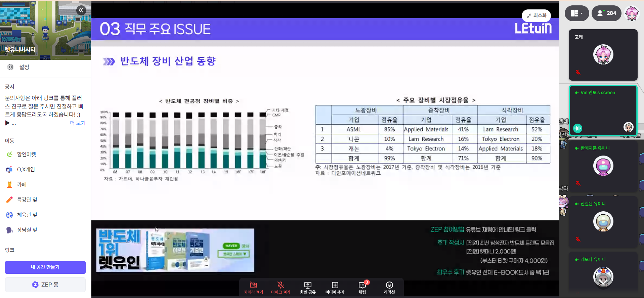Click muted mic icon on 판매지존 유이니 tile

coord(578,183)
